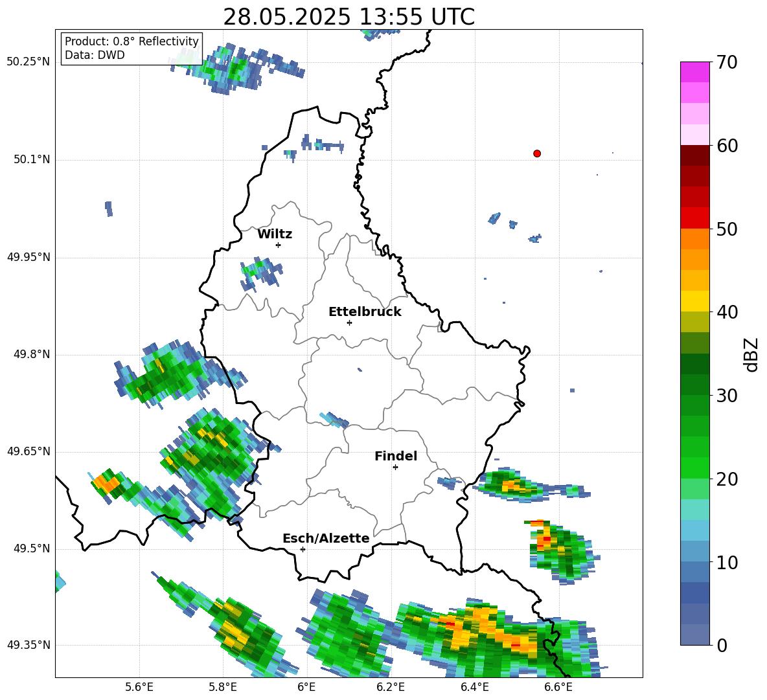Viewport: 767px width, 700px height.
Task: Click the 6.4°E longitude label
Action: pyautogui.click(x=474, y=687)
